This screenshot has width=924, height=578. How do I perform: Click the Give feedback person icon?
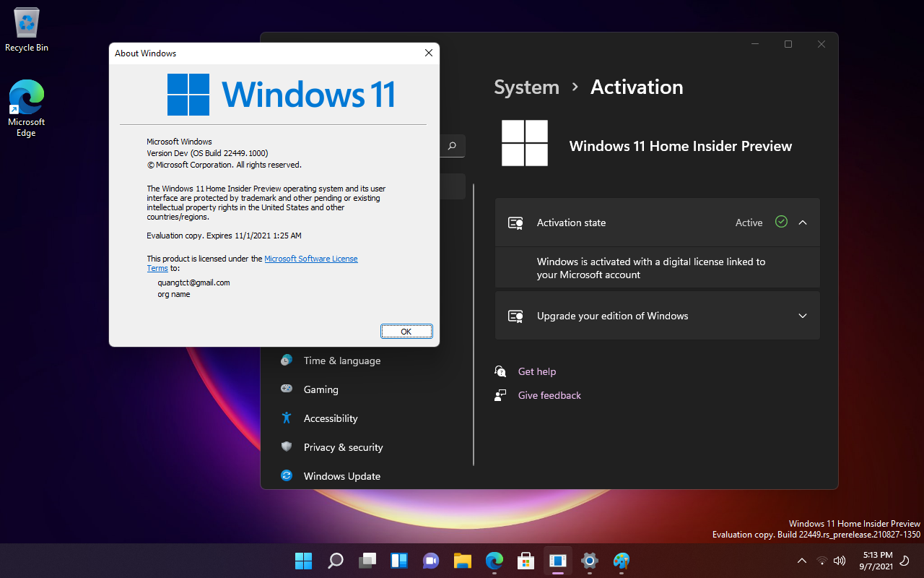[500, 395]
